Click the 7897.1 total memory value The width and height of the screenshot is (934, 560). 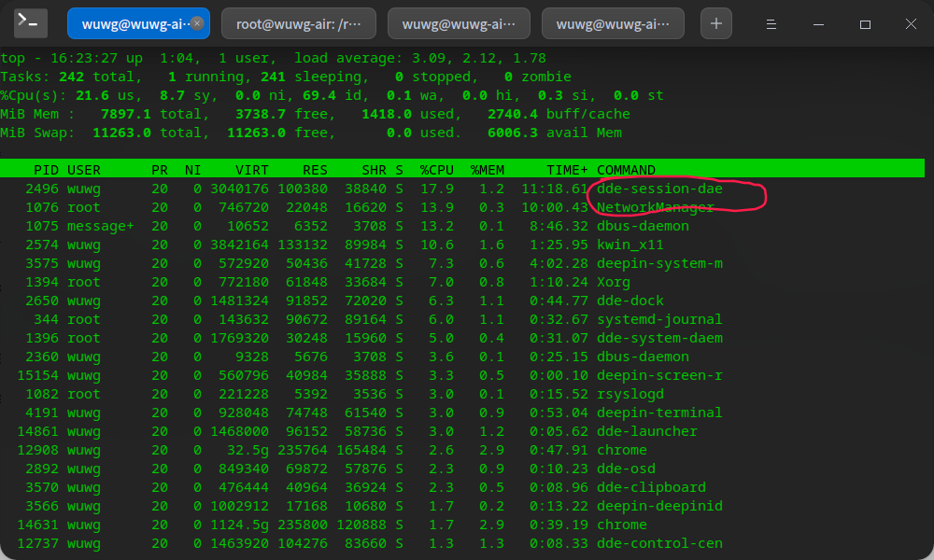point(126,114)
